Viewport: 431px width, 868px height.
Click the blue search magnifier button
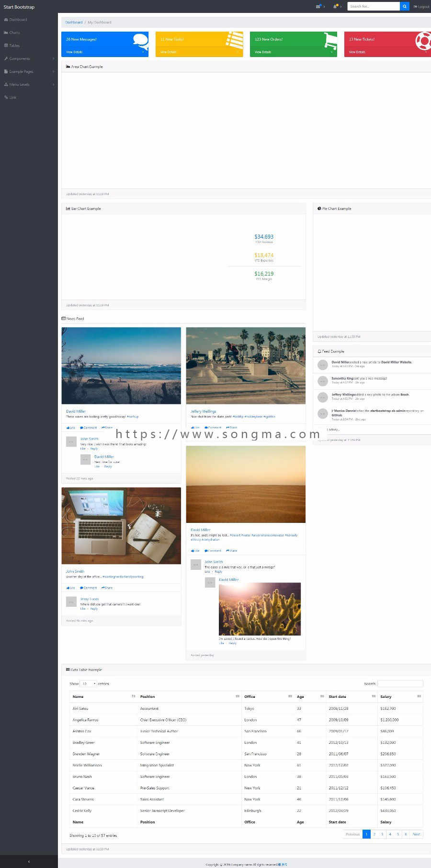pos(404,6)
